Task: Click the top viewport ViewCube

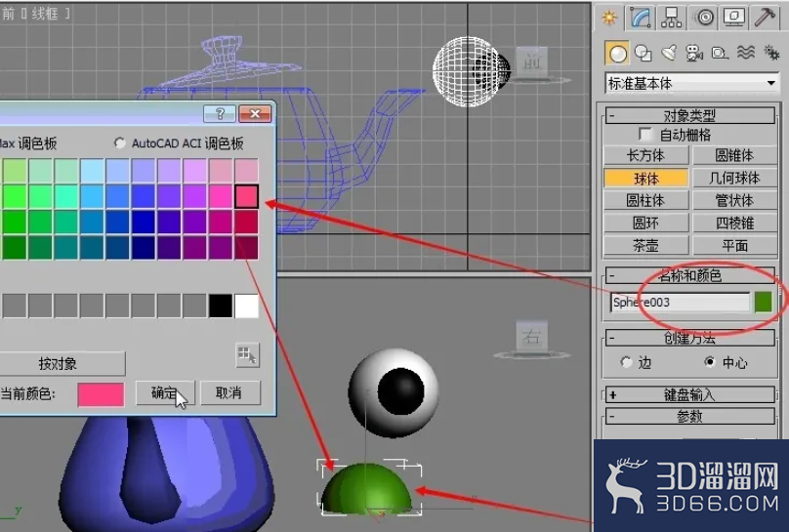Action: [532, 63]
